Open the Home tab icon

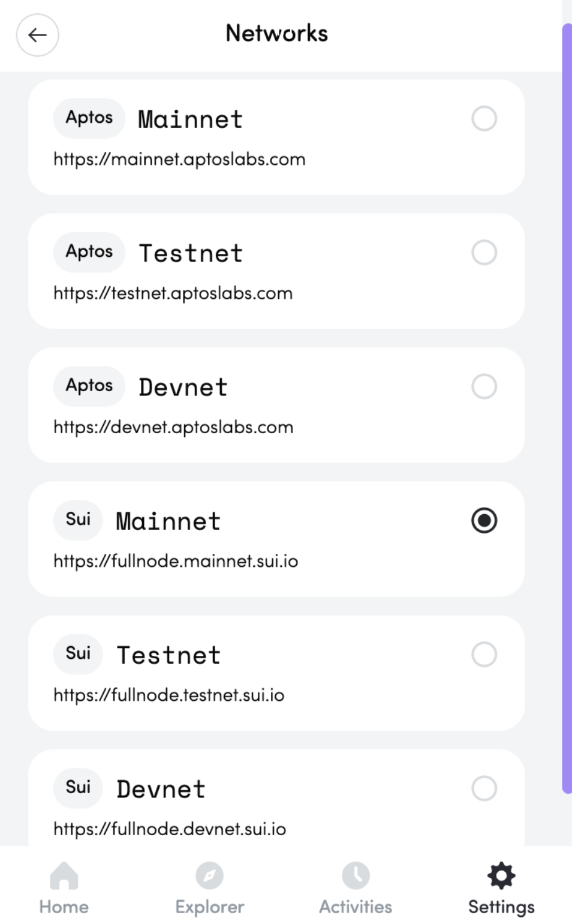coord(64,876)
